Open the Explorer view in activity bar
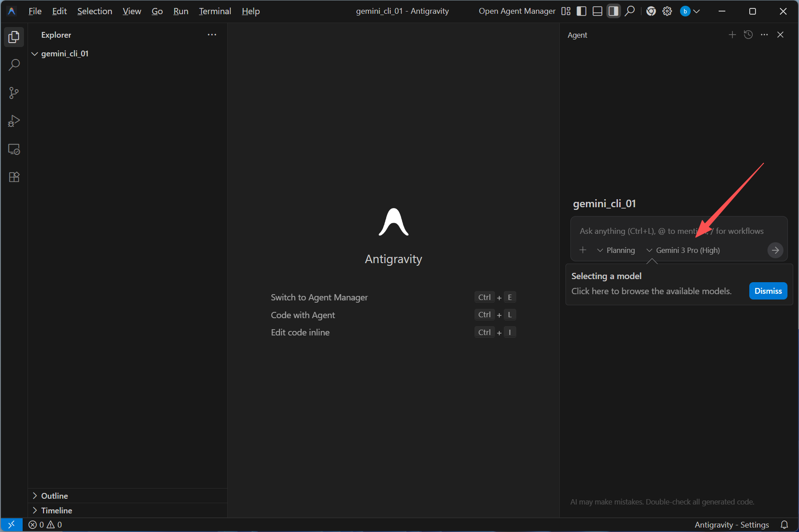This screenshot has width=799, height=532. point(14,37)
